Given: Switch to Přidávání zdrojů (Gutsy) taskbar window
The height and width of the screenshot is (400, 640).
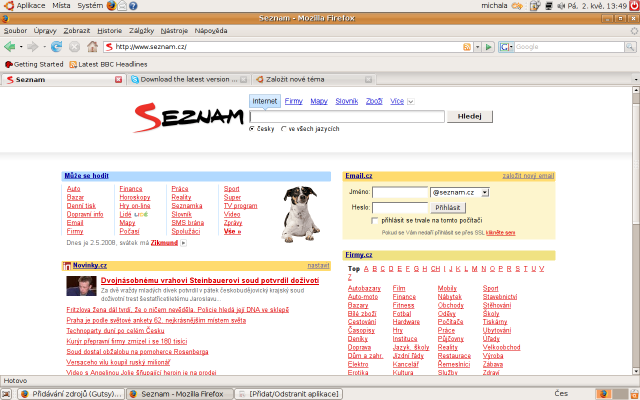Looking at the screenshot, I should [x=71, y=394].
